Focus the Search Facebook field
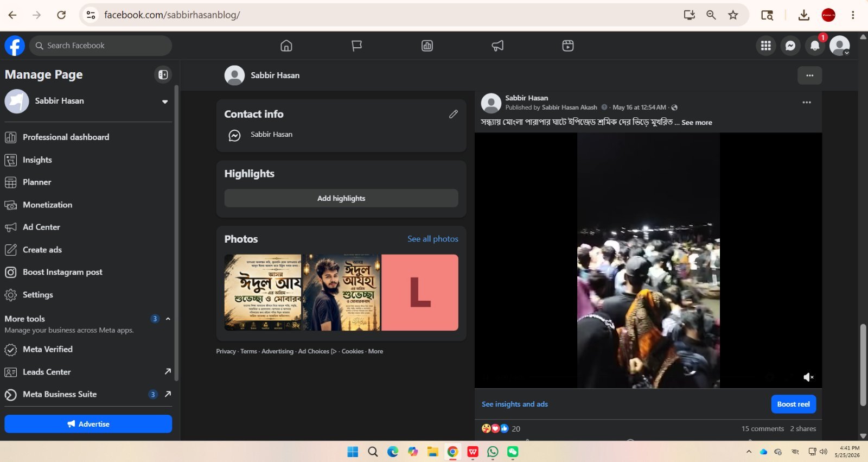This screenshot has height=462, width=868. coord(100,46)
